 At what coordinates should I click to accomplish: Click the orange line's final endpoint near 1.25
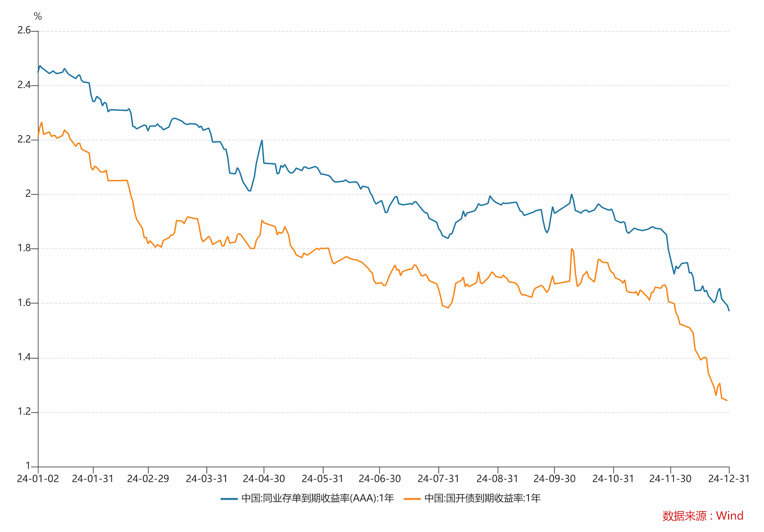(727, 400)
